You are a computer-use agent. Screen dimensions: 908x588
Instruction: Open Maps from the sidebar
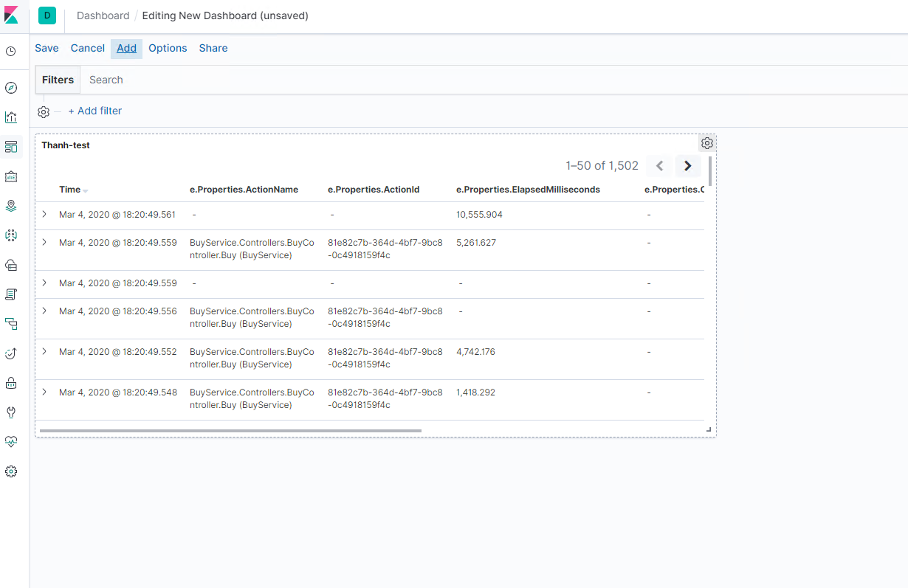11,205
